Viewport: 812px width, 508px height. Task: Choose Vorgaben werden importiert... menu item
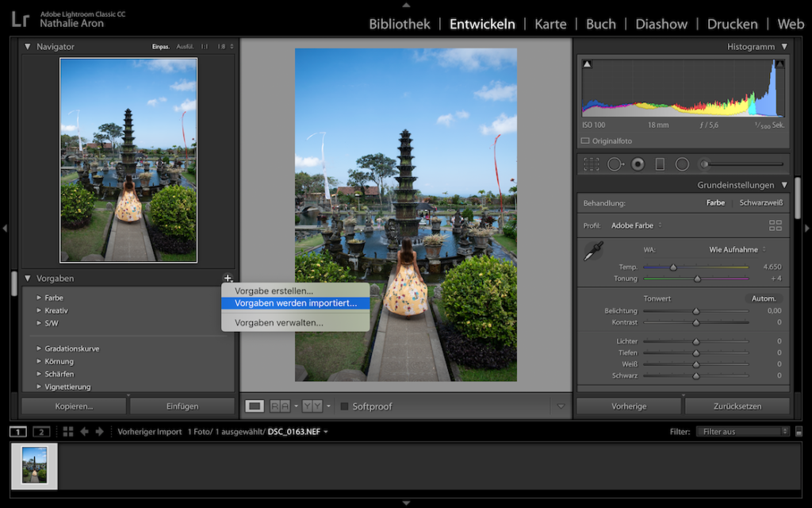point(295,303)
